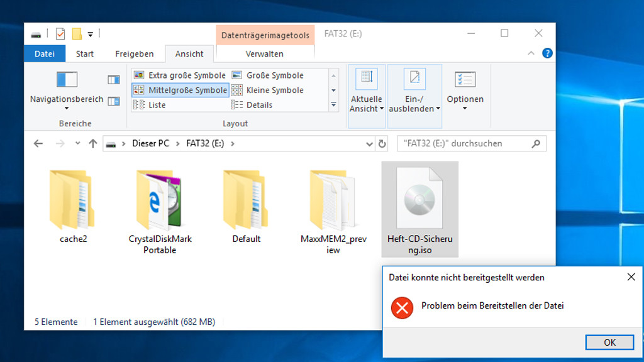Select the Heft-CD-Sicherung.iso file
The width and height of the screenshot is (644, 362).
coord(419,209)
